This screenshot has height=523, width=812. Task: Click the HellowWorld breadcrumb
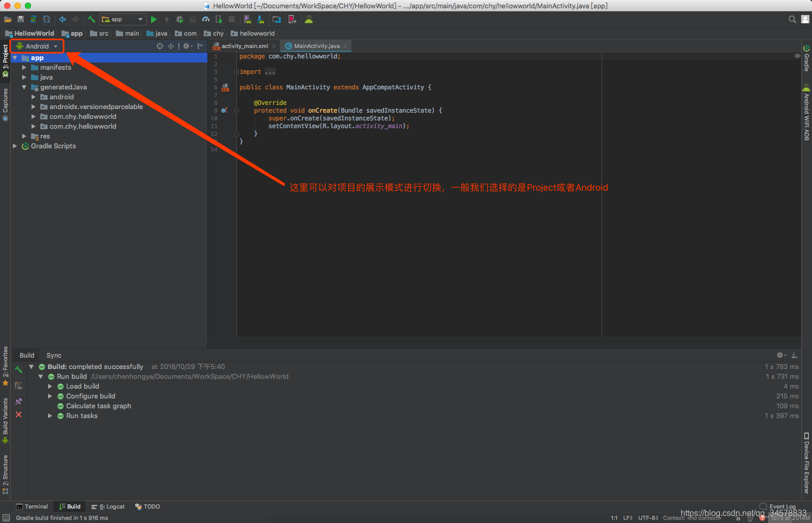(x=29, y=34)
